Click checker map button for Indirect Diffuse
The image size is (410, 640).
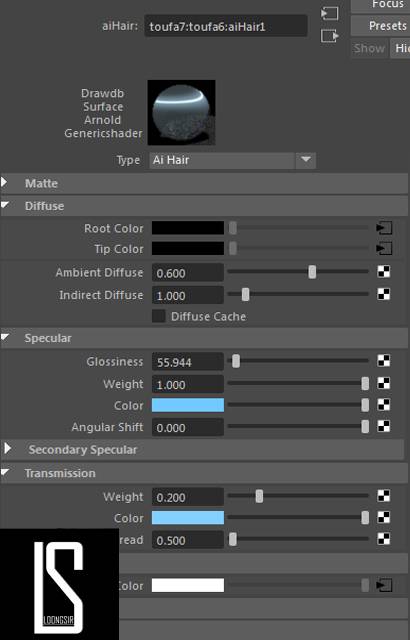pyautogui.click(x=383, y=294)
